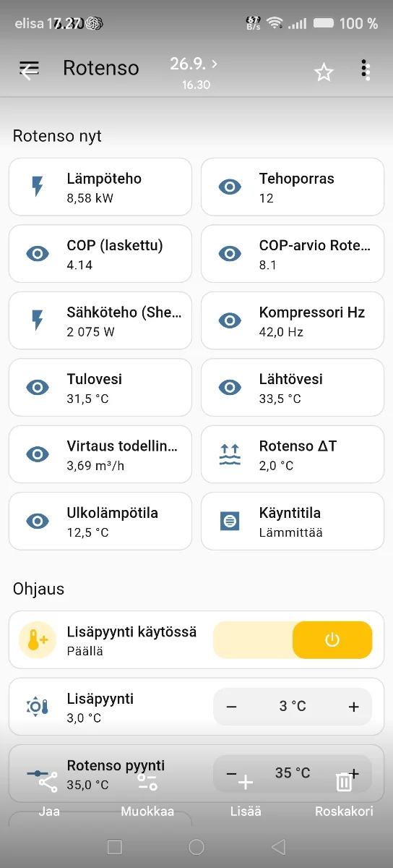Open the three-dot overflow menu
The height and width of the screenshot is (868, 393).
[366, 69]
